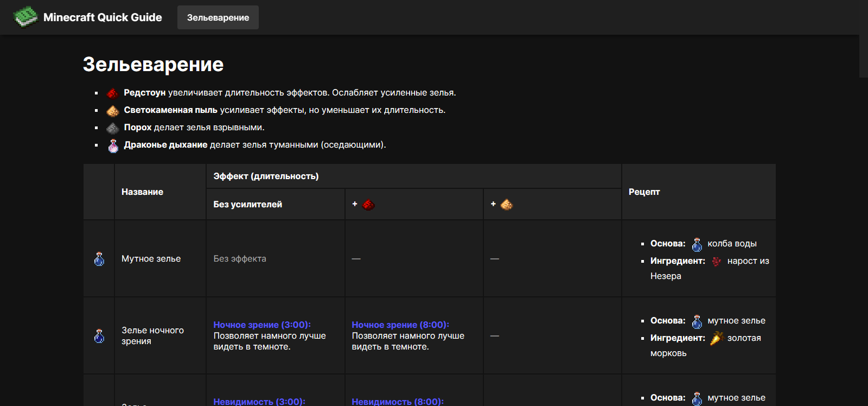Image resolution: width=868 pixels, height=406 pixels.
Task: Click the glowstone icon in the table header
Action: pos(507,205)
